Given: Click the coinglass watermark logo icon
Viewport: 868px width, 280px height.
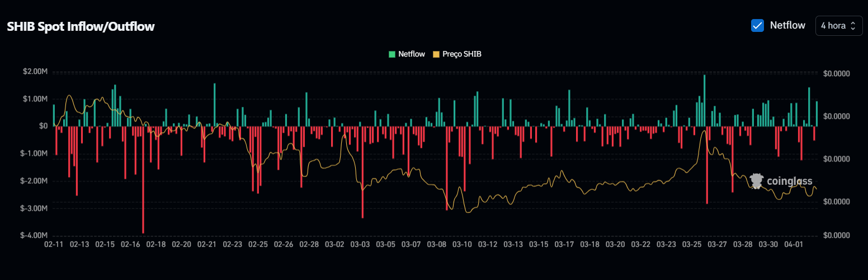Looking at the screenshot, I should 757,181.
